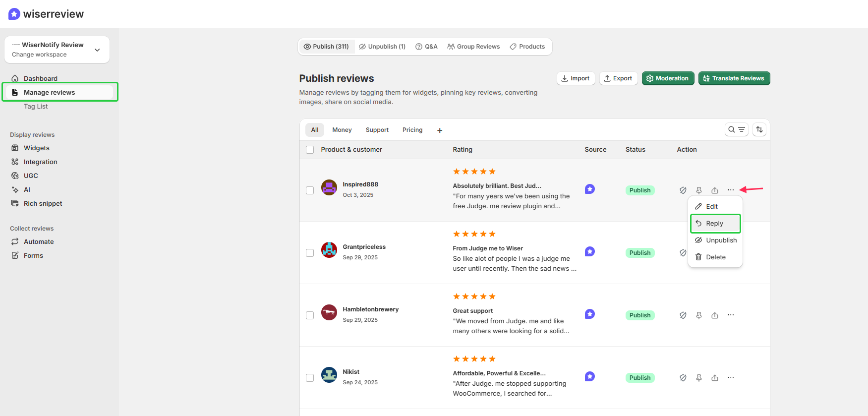Viewport: 868px width, 416px height.
Task: Choose Edit from the action menu
Action: pos(715,206)
